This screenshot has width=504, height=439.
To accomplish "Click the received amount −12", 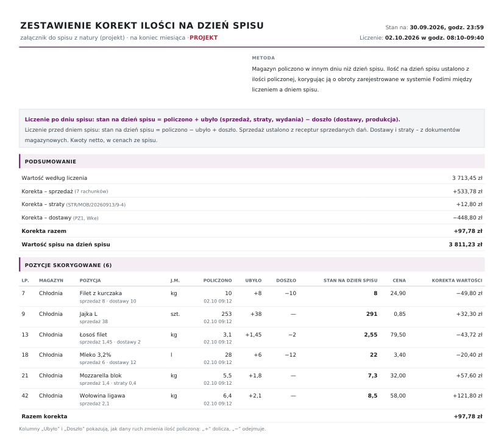I will click(291, 355).
